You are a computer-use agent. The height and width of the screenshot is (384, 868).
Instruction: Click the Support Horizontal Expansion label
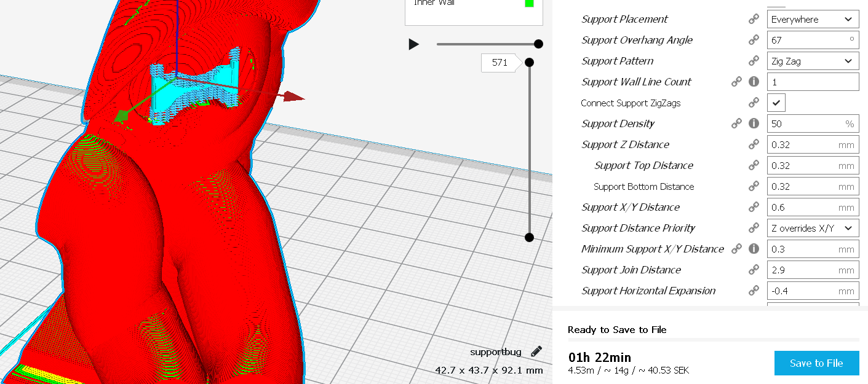[648, 291]
